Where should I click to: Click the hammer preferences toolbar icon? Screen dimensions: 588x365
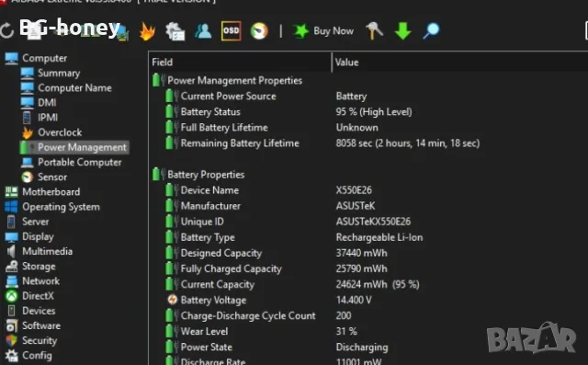[x=374, y=30]
